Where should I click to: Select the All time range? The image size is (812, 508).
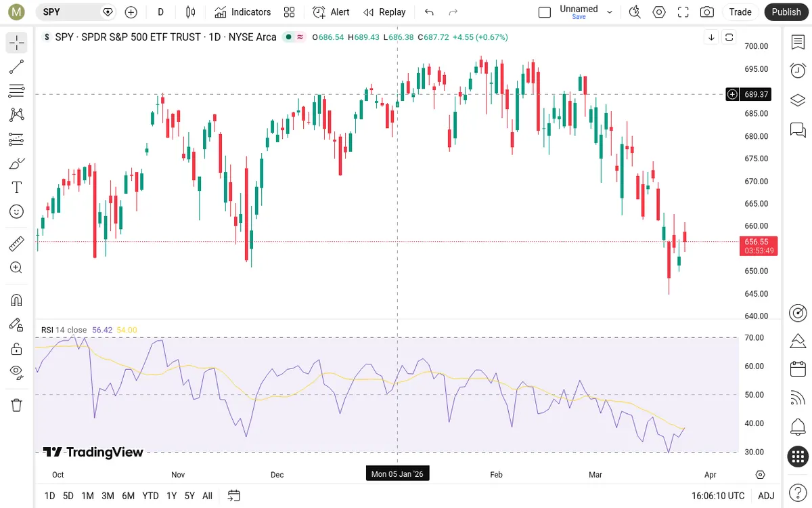point(207,496)
